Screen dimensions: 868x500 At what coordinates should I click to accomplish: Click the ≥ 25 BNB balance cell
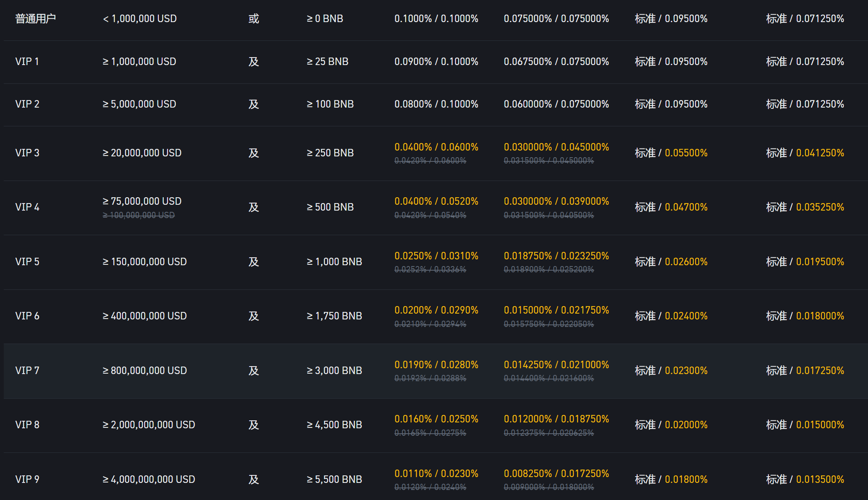tap(327, 62)
